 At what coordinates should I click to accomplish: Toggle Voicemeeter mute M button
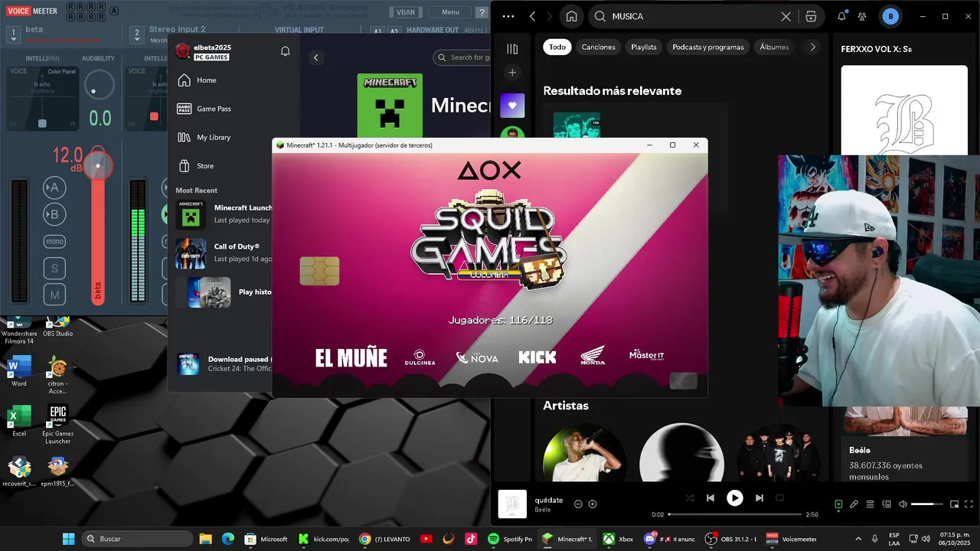pyautogui.click(x=54, y=295)
